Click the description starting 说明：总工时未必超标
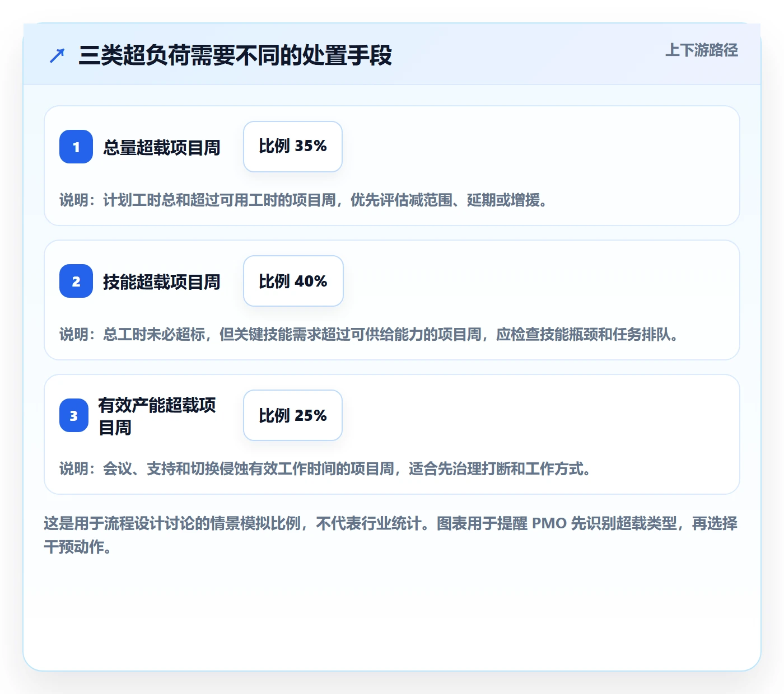This screenshot has width=784, height=694. [369, 334]
